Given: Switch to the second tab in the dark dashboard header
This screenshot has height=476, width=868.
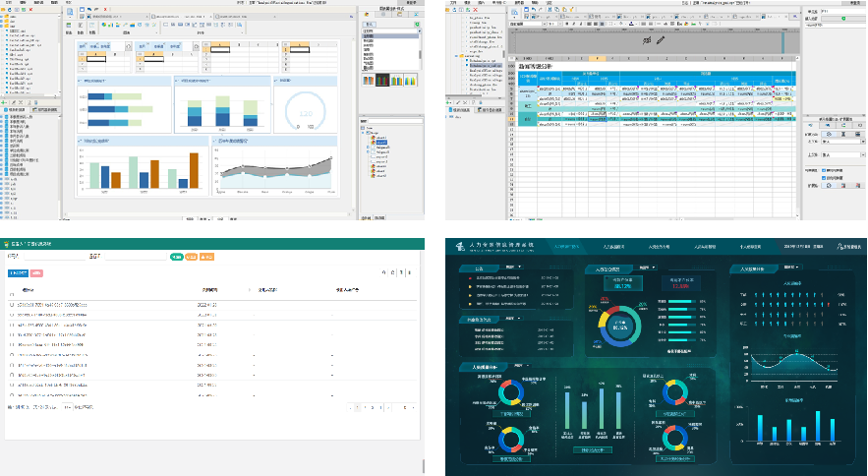Looking at the screenshot, I should pos(614,247).
